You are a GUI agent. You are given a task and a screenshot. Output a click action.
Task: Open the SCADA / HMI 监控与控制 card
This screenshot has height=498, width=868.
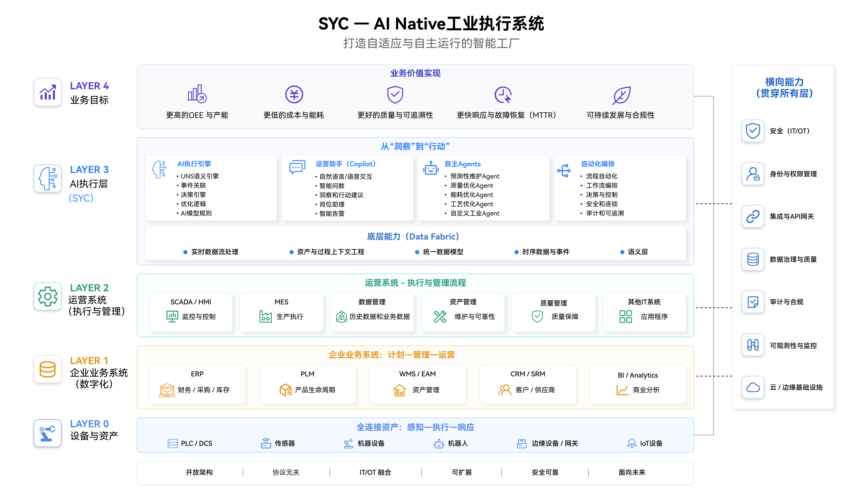[x=191, y=312]
